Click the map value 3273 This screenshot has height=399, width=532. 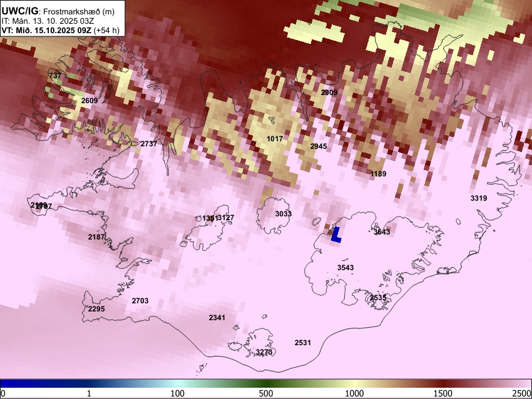(264, 352)
